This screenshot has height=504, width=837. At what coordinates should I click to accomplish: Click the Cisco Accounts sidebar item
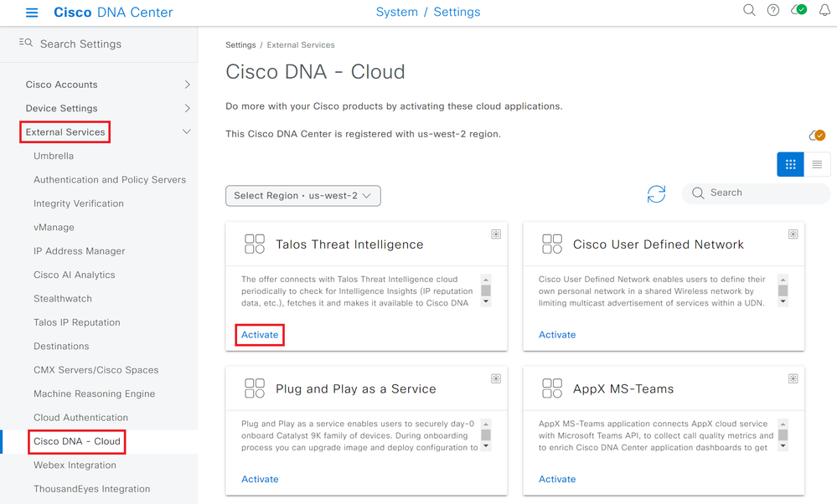pyautogui.click(x=61, y=85)
